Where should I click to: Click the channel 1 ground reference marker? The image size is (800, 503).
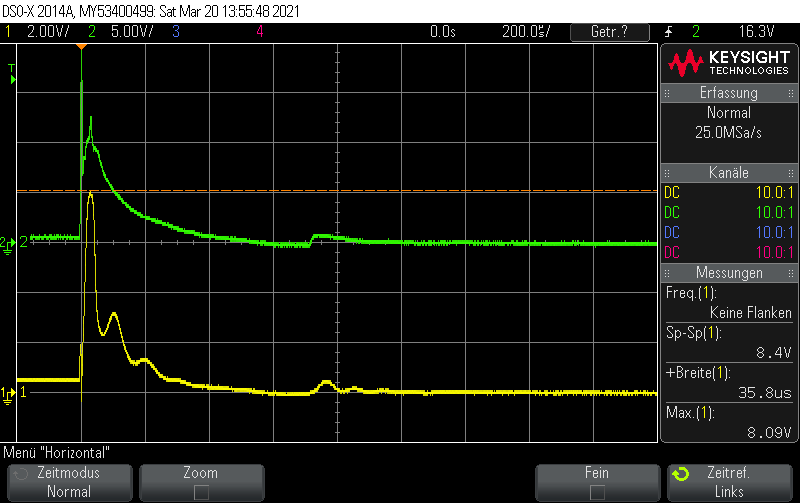pos(8,395)
